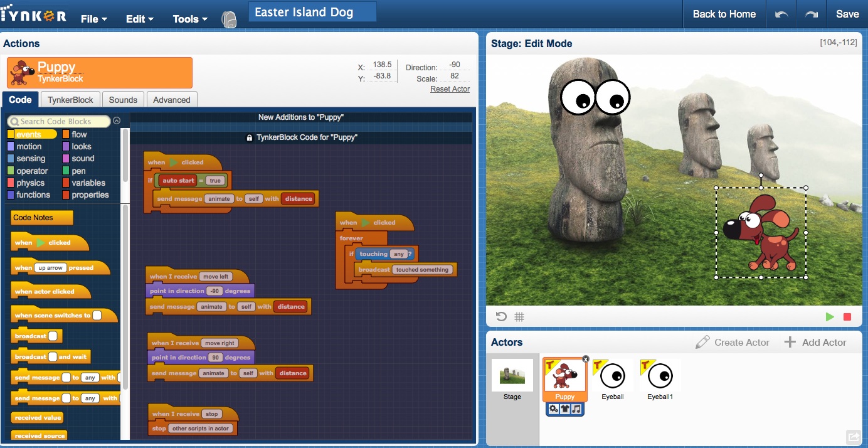Click the Search Code Blocks field
The image size is (868, 448).
(x=58, y=121)
